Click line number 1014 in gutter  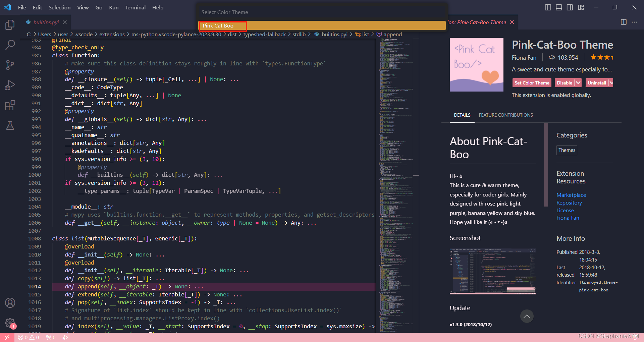[x=35, y=286]
